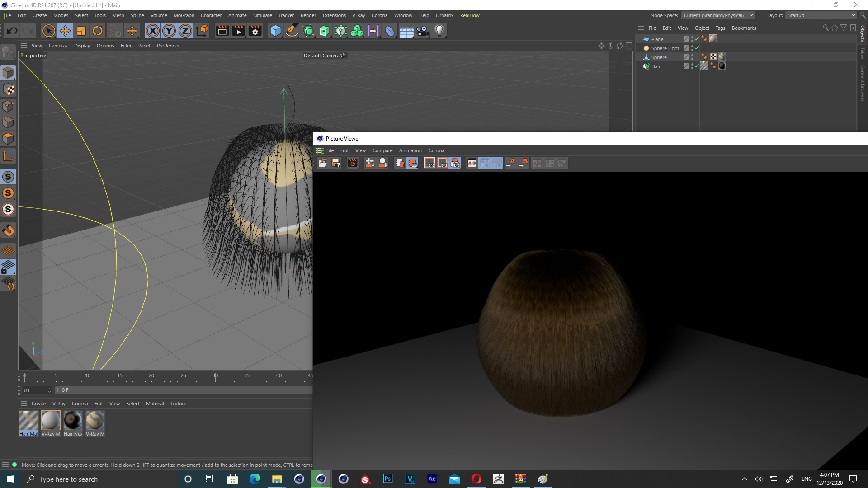Click the Plane material tag

pyautogui.click(x=713, y=39)
